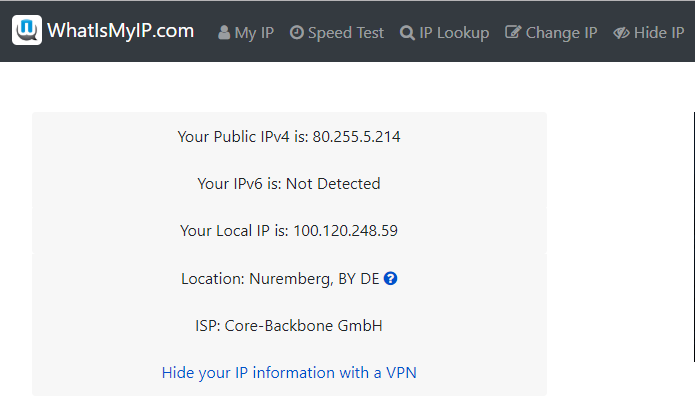Click the magnifier icon beside IP Lookup

coord(407,33)
